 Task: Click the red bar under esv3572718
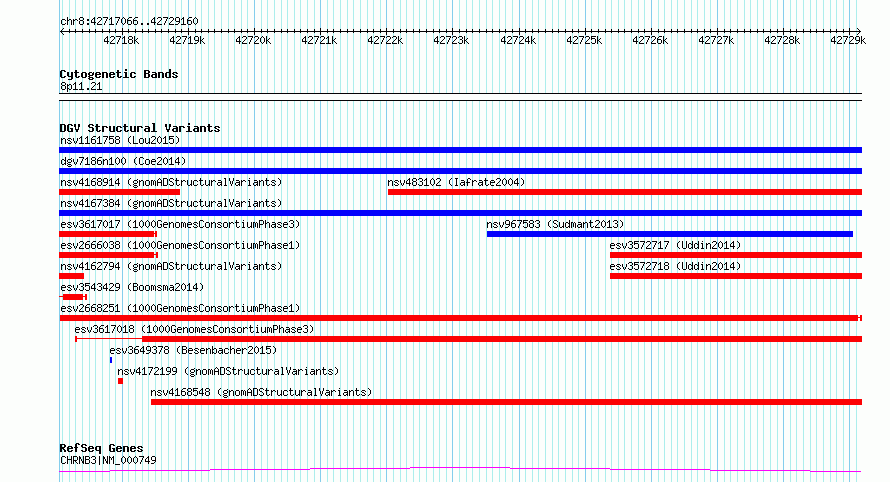[x=736, y=276]
